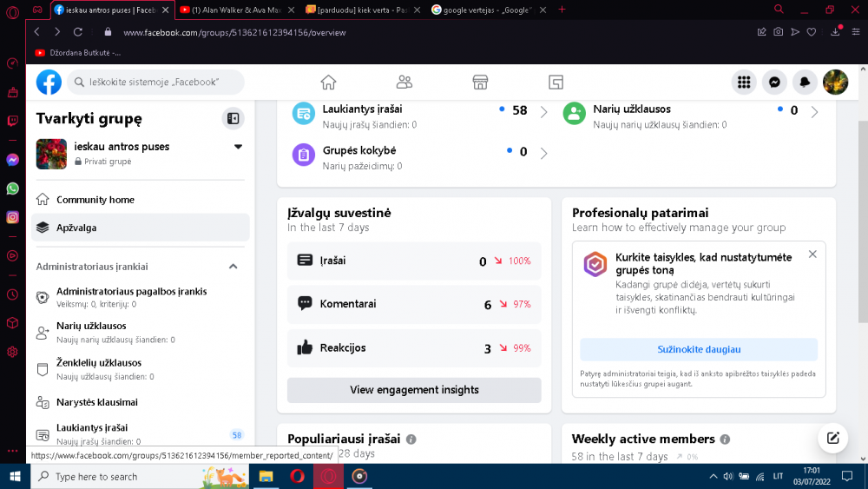The width and height of the screenshot is (868, 489).
Task: Open Messenger in Opera sidebar
Action: [x=13, y=160]
